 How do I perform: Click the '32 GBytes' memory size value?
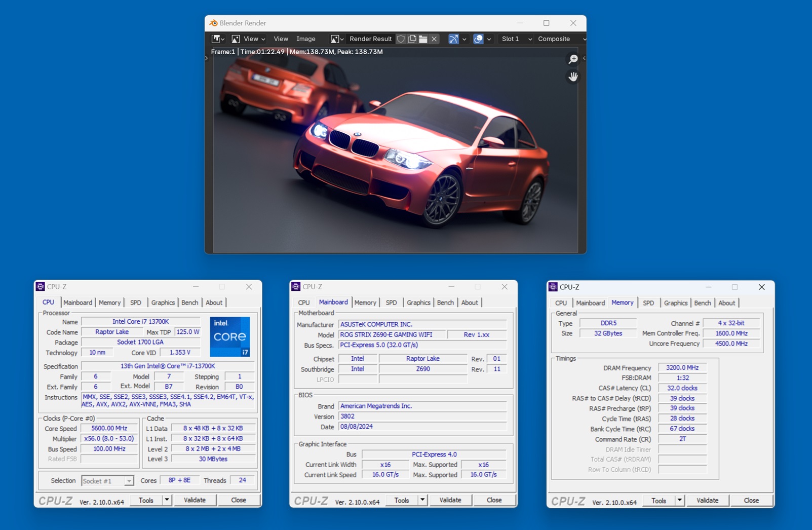point(608,333)
